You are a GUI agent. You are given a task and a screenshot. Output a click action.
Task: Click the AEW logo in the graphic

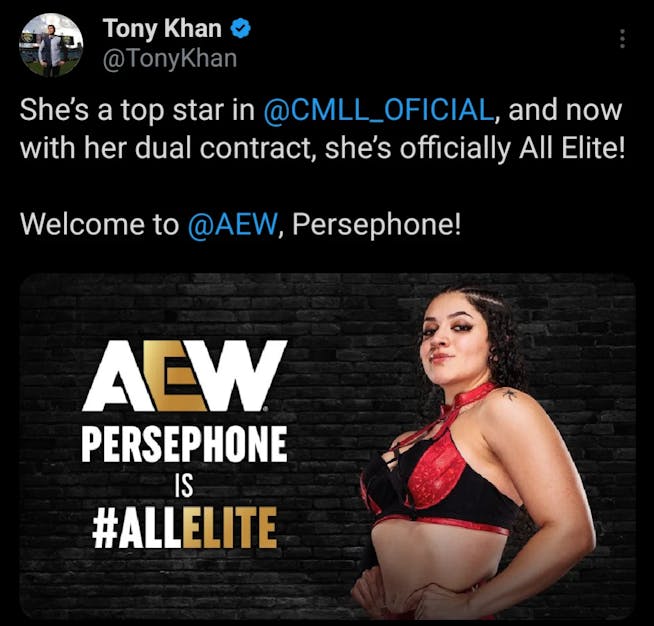click(x=185, y=376)
